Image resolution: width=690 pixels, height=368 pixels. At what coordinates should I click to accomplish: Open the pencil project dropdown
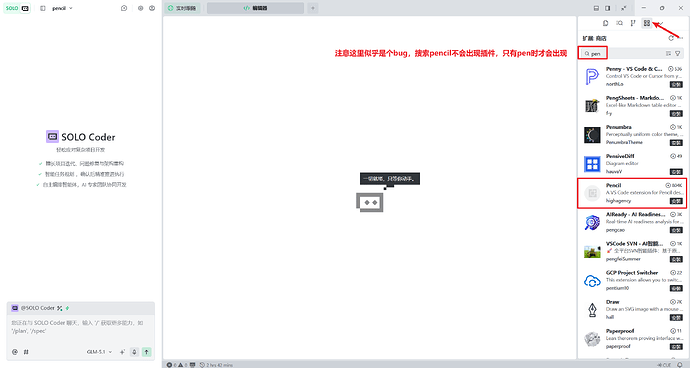point(62,8)
